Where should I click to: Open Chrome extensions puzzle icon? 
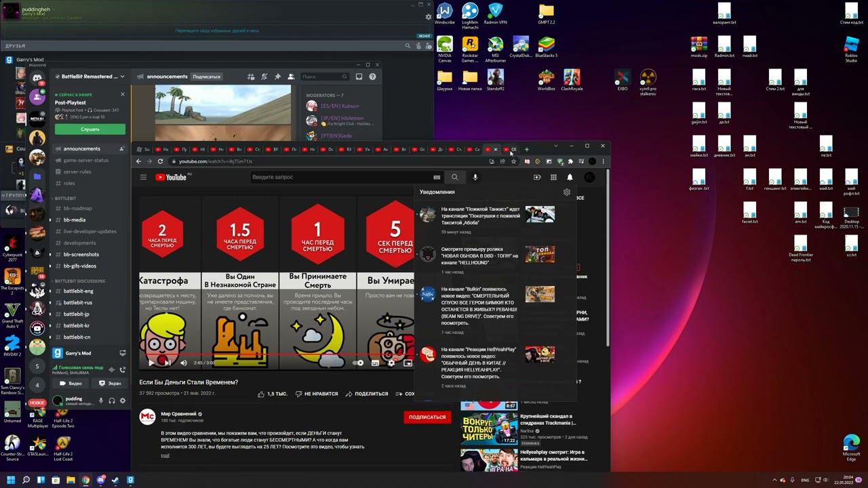[x=570, y=161]
